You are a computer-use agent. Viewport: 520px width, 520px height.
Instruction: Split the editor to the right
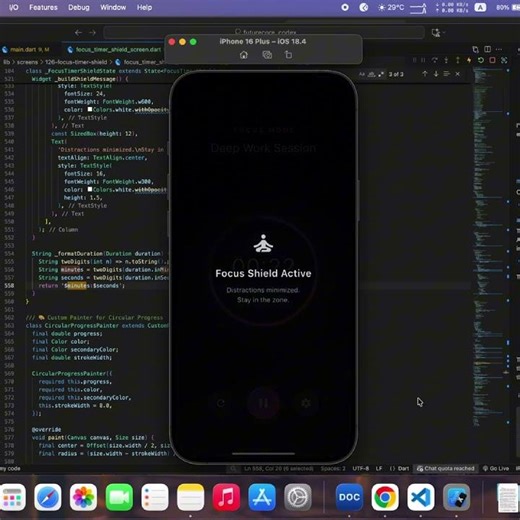(x=487, y=49)
